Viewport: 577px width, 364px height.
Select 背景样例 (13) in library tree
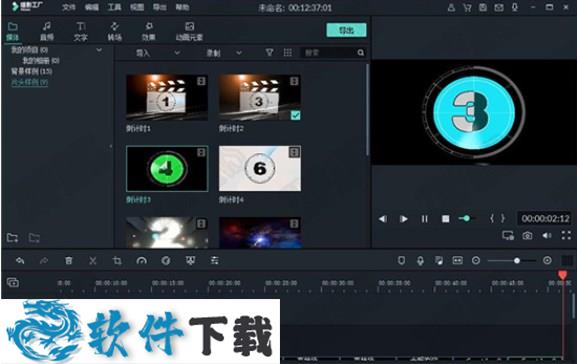(31, 71)
